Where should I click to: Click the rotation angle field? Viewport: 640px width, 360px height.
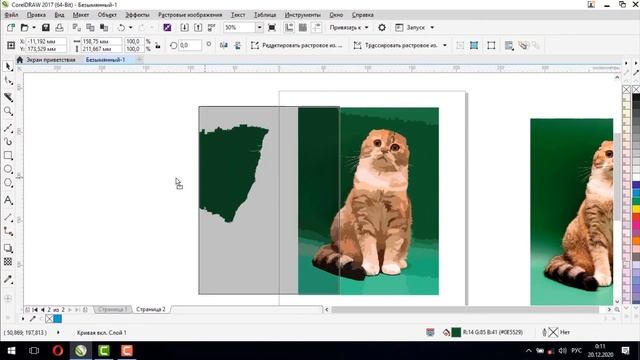[190, 45]
